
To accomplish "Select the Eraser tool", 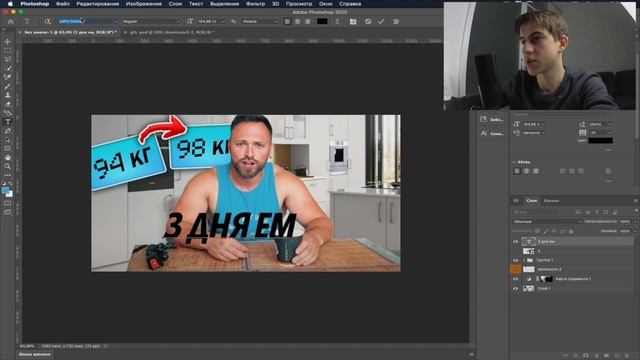I will (7, 104).
